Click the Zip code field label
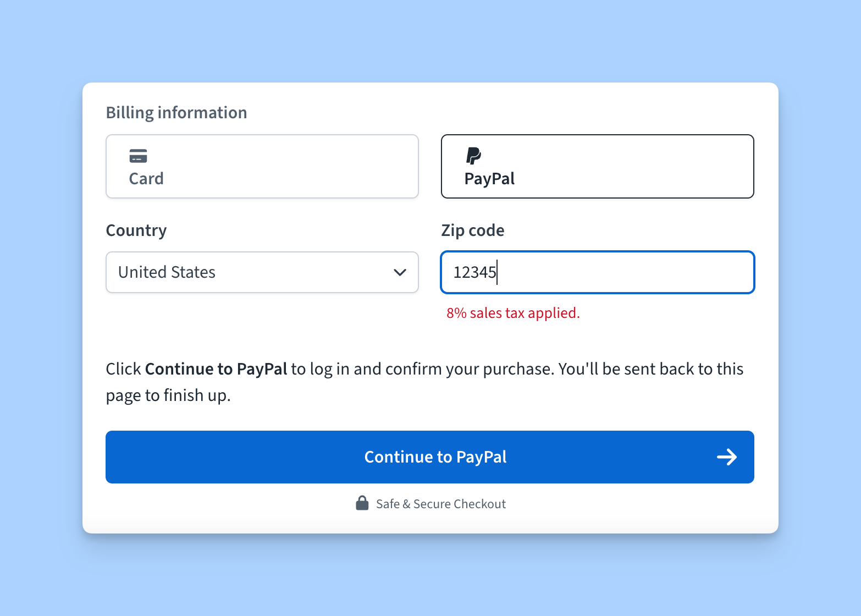This screenshot has height=616, width=861. (x=473, y=230)
